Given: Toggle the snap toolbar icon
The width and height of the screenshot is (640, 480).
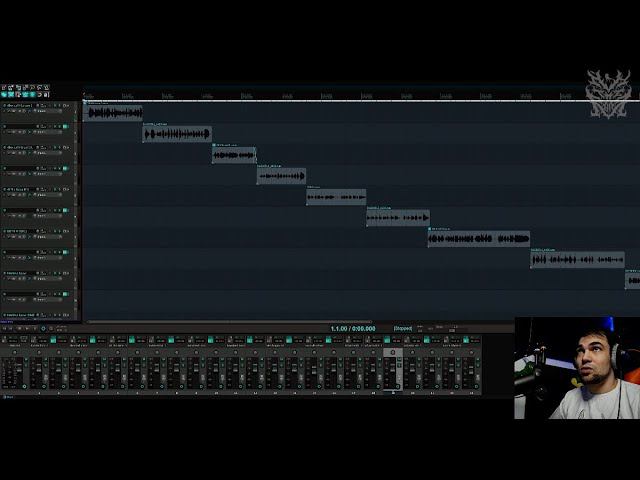Looking at the screenshot, I should click(40, 94).
